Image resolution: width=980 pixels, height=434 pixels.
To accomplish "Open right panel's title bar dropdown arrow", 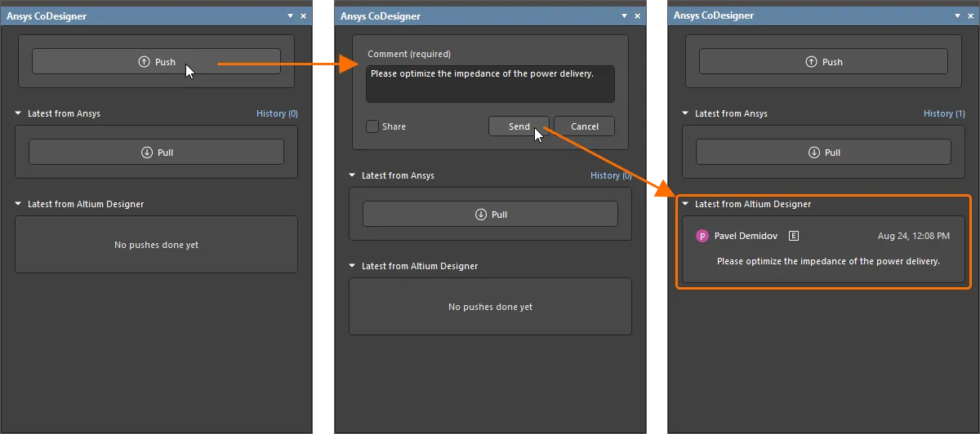I will point(958,15).
